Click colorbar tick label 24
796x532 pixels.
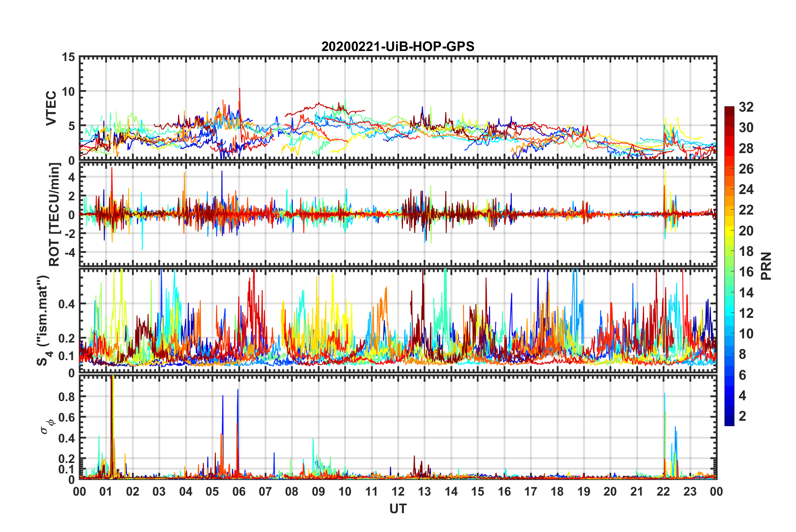746,189
